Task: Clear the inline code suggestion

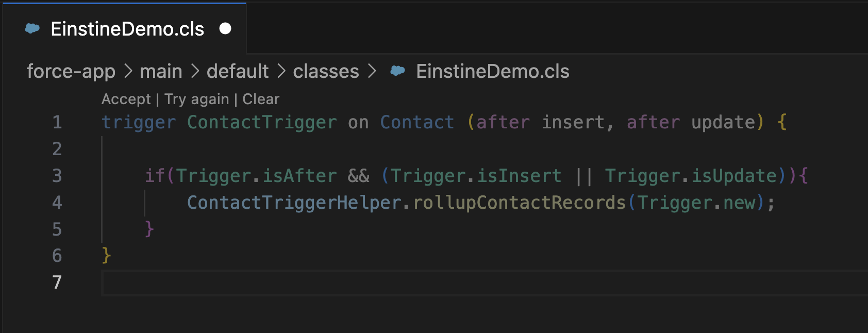Action: click(261, 98)
